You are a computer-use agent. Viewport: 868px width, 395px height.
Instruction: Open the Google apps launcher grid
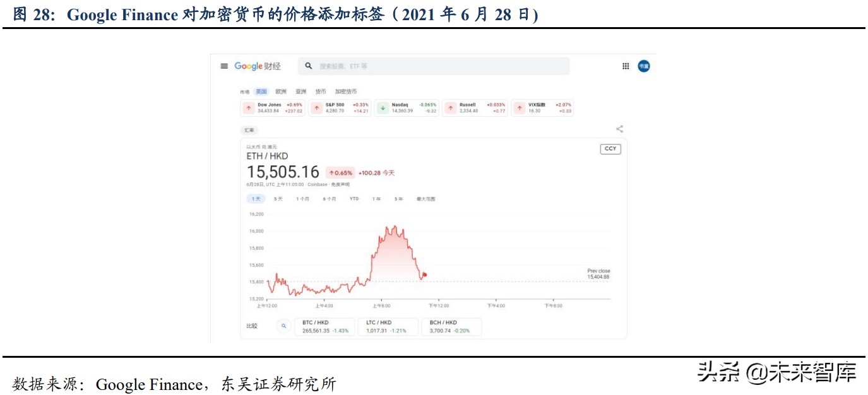tap(624, 66)
